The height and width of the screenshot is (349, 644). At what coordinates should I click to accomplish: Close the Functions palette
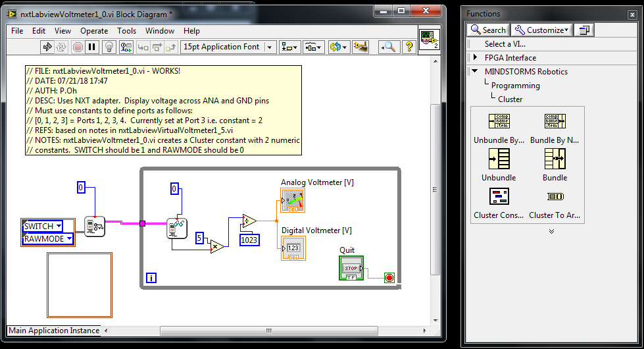632,14
